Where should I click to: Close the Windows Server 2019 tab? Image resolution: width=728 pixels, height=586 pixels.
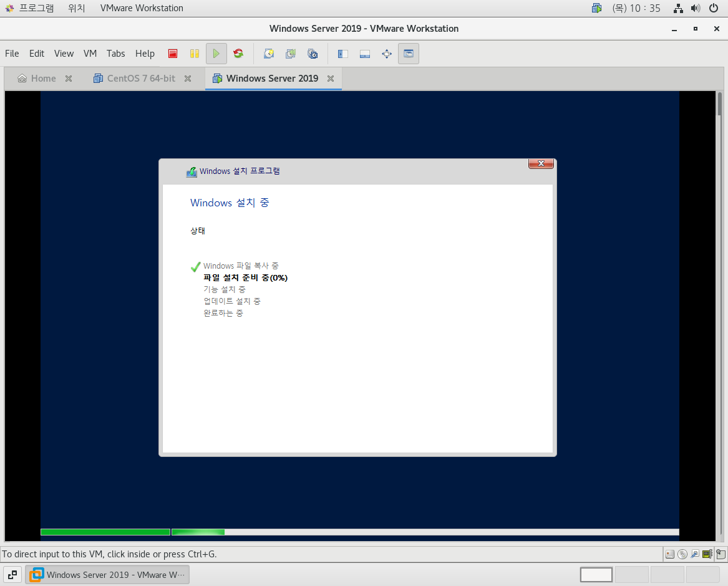point(331,79)
